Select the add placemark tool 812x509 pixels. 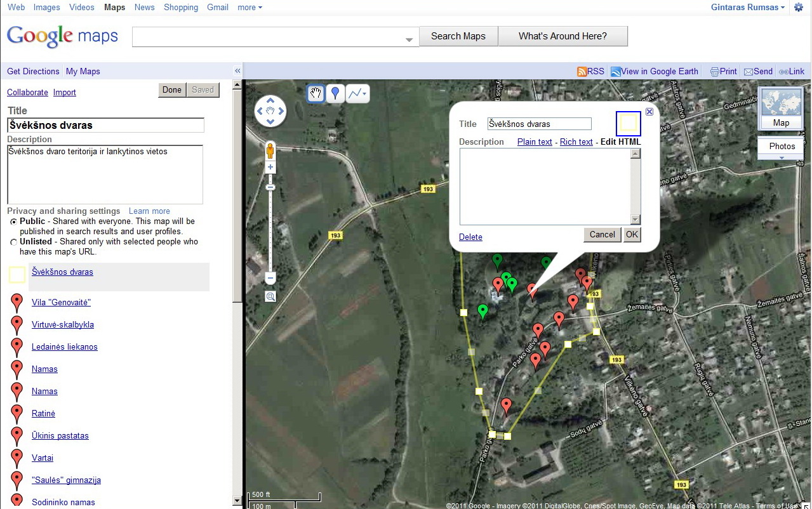(x=335, y=94)
